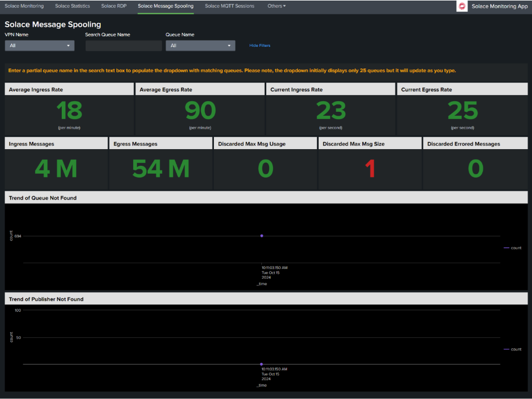
Task: Click the 50 y-axis label
Action: (x=18, y=338)
